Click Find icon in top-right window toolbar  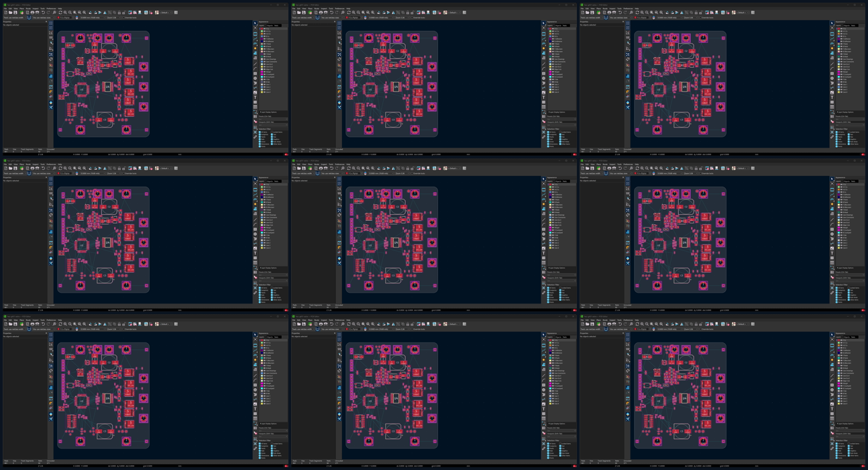[x=631, y=12]
